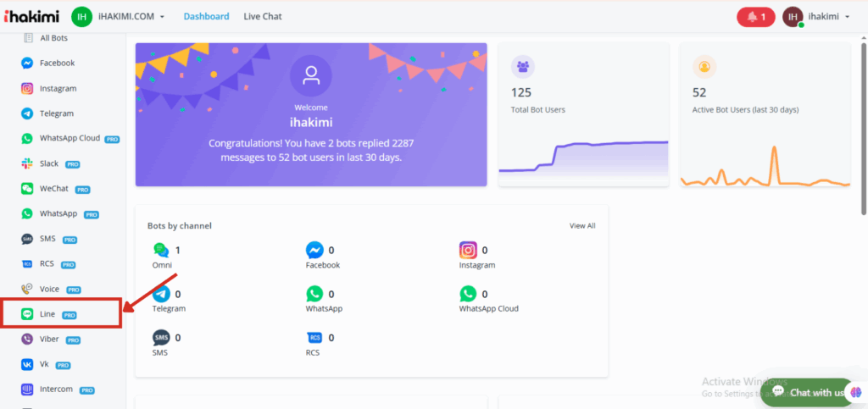Open the Live Chat tab
This screenshot has width=868, height=409.
263,17
